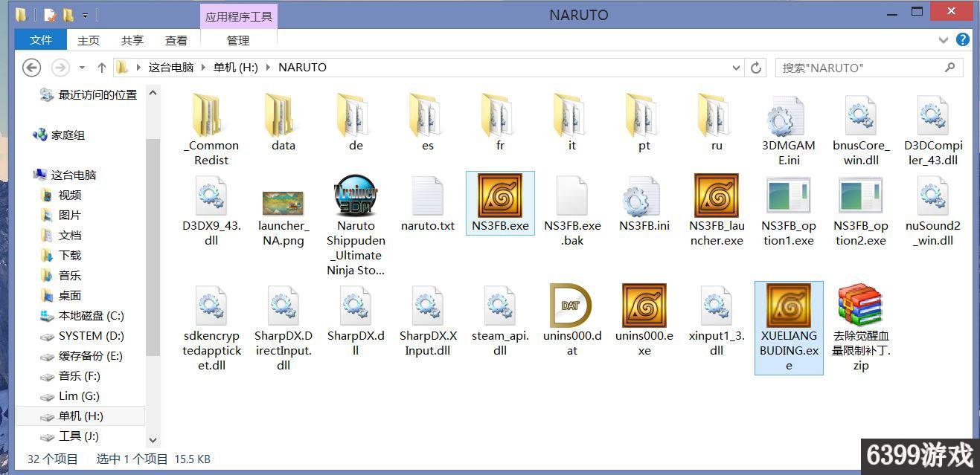Select NS3FB.exe.bak backup file

point(572,211)
